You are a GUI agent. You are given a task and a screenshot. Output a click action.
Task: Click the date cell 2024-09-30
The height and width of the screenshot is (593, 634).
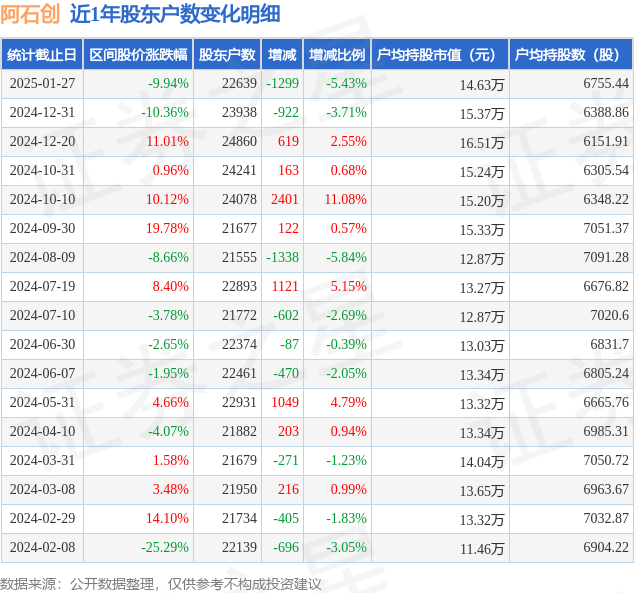coord(42,228)
